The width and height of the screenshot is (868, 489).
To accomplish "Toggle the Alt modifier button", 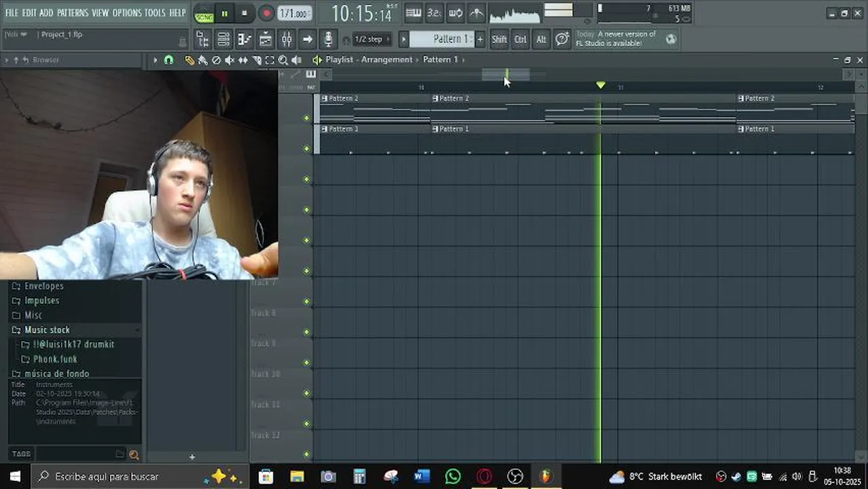I will point(541,39).
